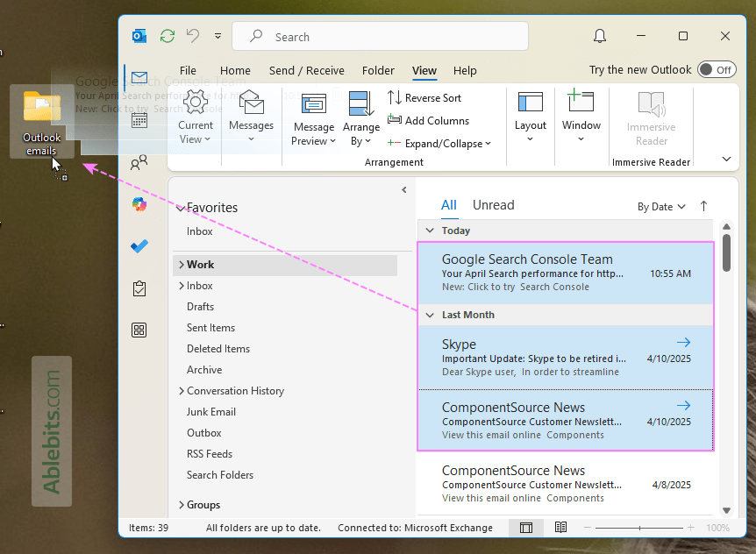Select ComponentSource News email dated 4/8/2025

coord(566,484)
